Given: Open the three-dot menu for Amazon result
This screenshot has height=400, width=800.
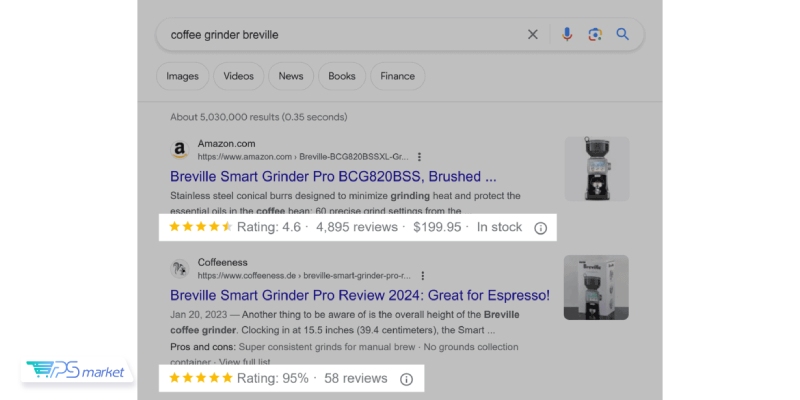Looking at the screenshot, I should pos(420,157).
